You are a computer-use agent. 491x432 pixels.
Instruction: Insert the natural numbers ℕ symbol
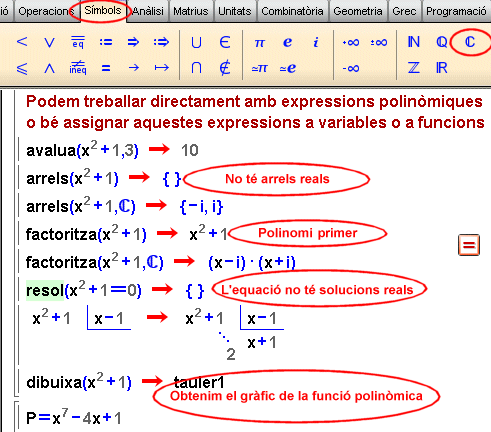414,42
